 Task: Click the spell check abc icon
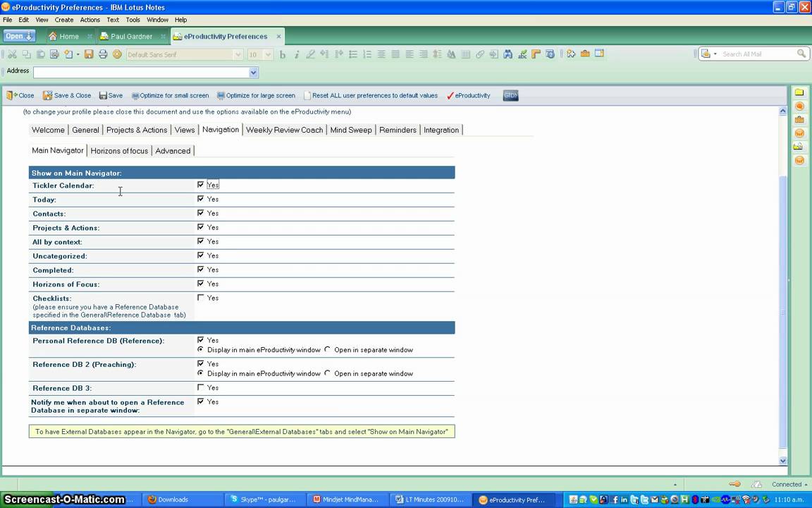coord(522,54)
